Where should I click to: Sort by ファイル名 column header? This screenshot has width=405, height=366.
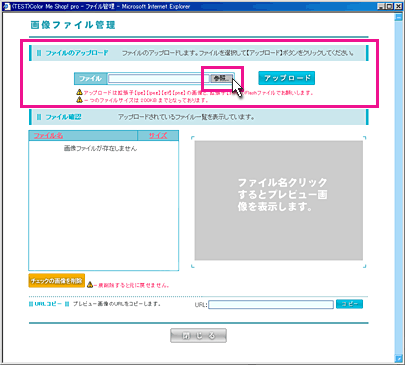[48, 135]
